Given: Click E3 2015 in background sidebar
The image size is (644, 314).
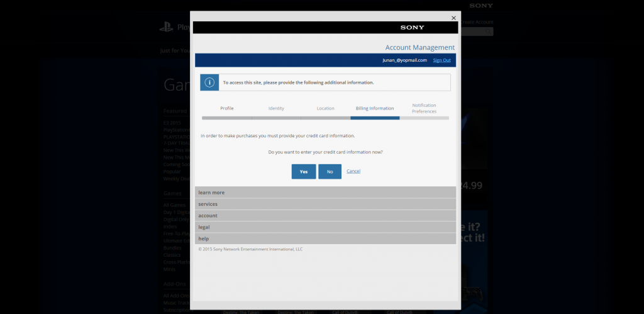Looking at the screenshot, I should pos(172,123).
